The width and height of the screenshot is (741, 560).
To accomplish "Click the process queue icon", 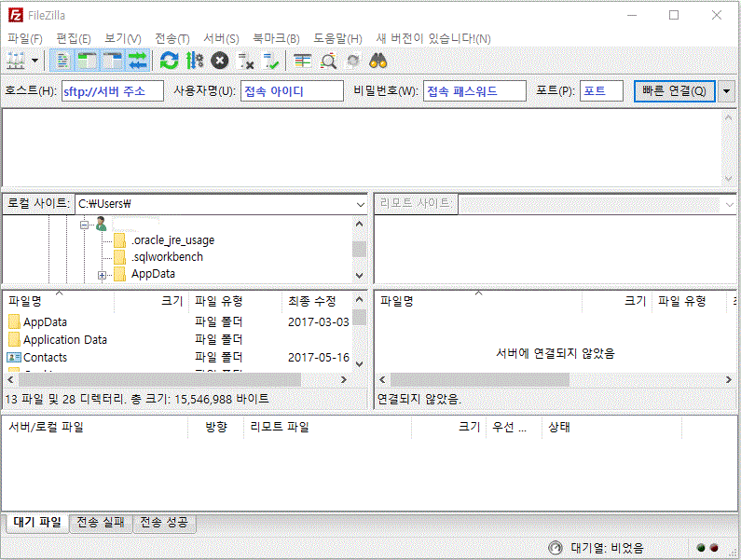I will coord(194,61).
